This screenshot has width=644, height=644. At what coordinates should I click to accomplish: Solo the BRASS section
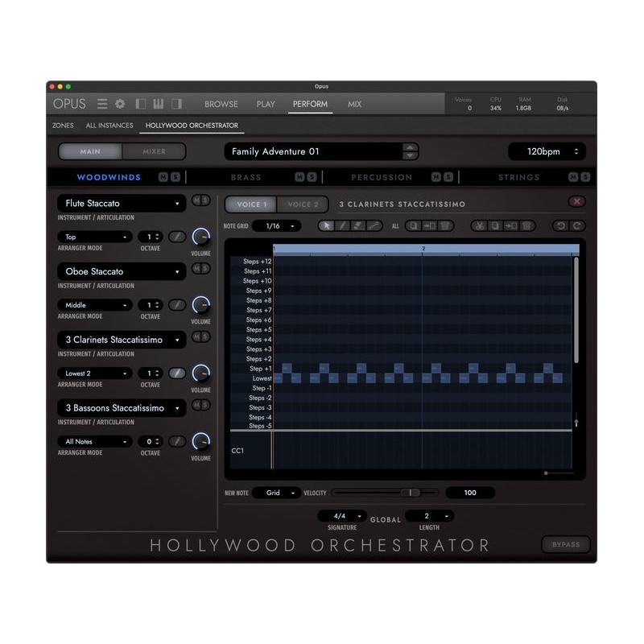(311, 176)
